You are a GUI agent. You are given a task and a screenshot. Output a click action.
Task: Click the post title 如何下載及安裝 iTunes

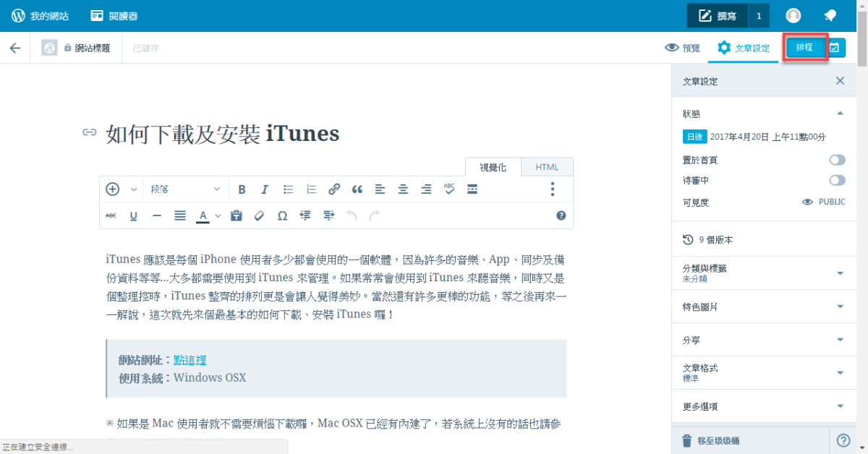[223, 134]
